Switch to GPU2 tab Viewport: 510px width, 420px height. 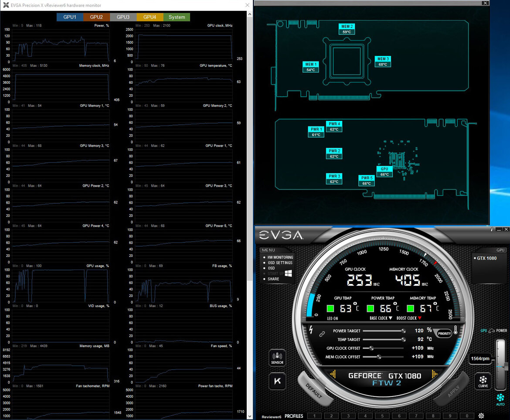(96, 17)
